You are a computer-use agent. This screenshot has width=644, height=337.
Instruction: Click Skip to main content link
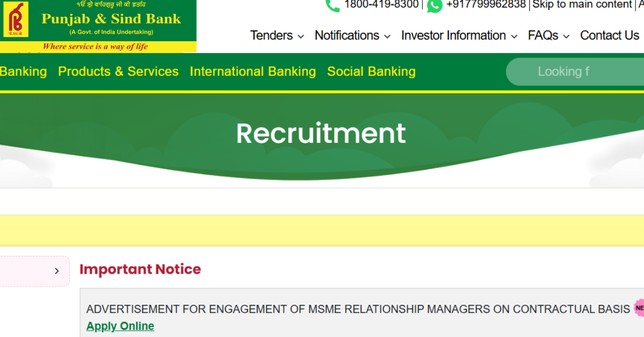pos(582,5)
